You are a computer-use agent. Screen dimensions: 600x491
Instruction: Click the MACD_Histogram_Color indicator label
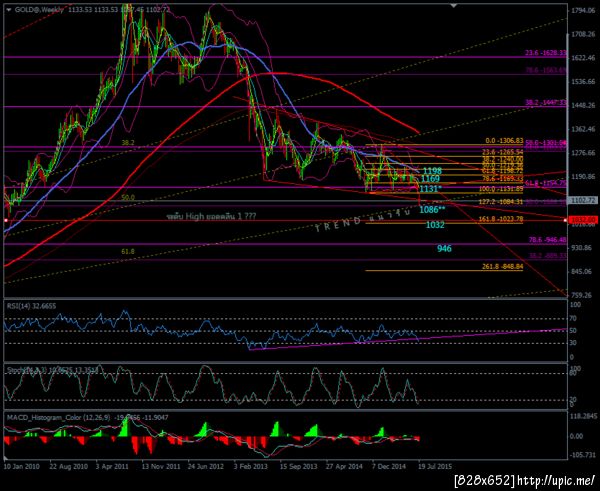click(87, 418)
